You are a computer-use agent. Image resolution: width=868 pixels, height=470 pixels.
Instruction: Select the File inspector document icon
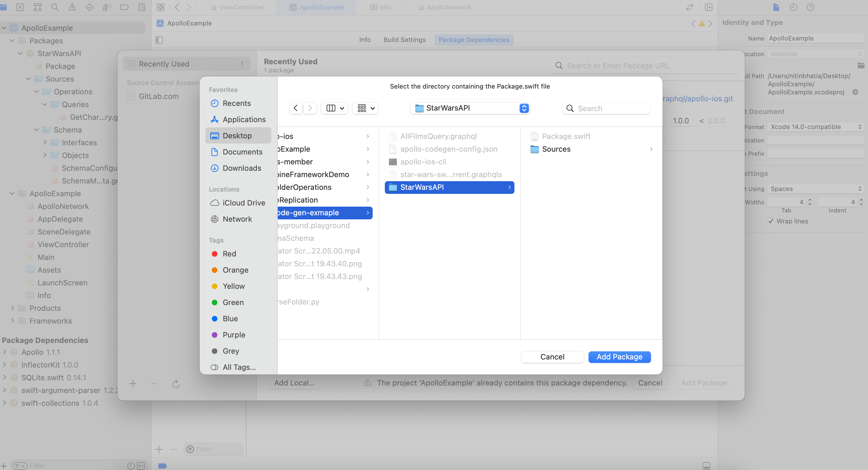pyautogui.click(x=776, y=7)
